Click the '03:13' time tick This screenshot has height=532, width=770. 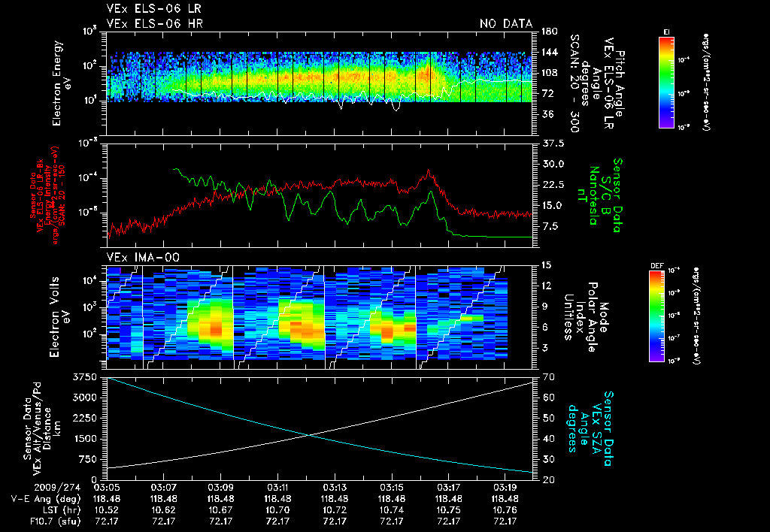(x=335, y=488)
